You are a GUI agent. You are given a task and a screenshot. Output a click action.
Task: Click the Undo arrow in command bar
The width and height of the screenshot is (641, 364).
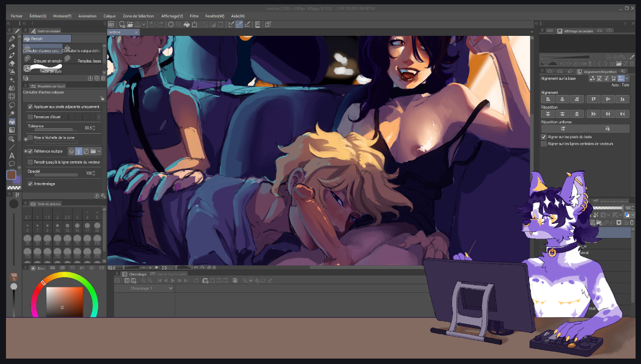pyautogui.click(x=153, y=24)
